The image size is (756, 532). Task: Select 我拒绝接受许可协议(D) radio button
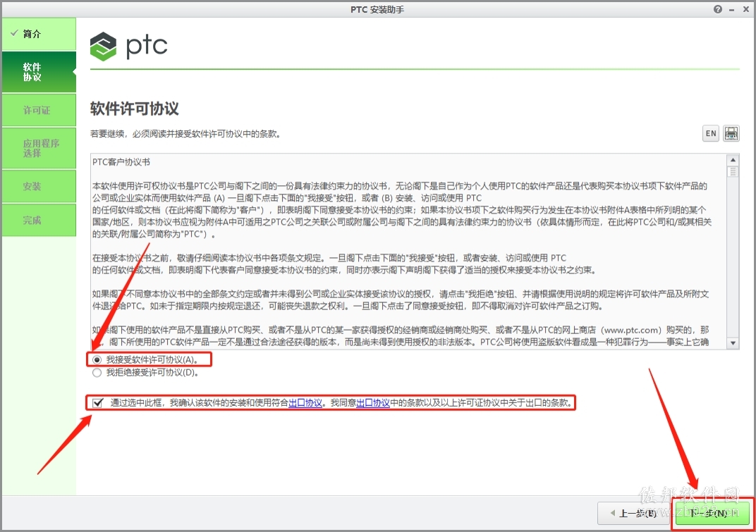pyautogui.click(x=97, y=373)
